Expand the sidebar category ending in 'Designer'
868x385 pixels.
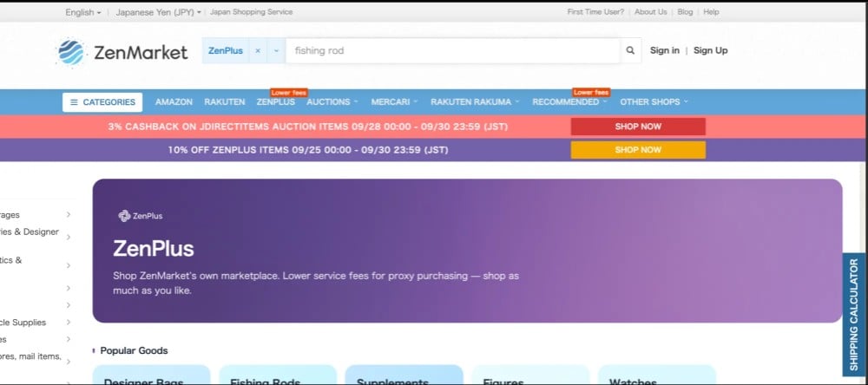68,238
